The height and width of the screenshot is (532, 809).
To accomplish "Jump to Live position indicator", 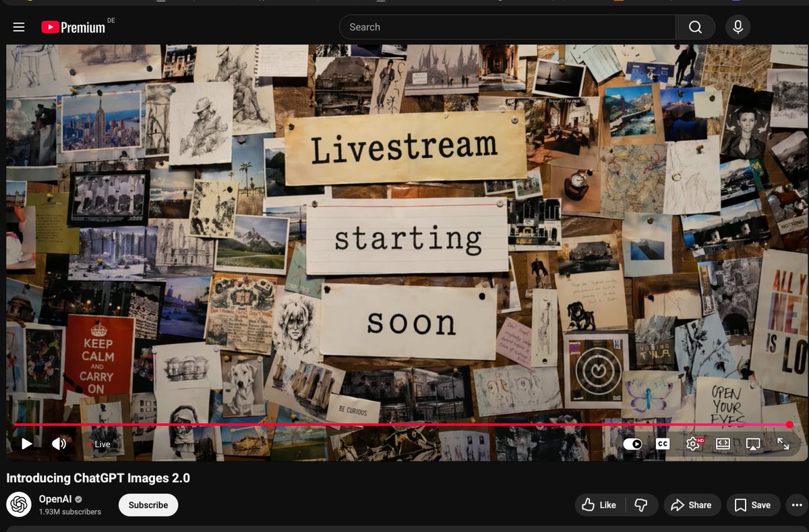I will [x=100, y=444].
